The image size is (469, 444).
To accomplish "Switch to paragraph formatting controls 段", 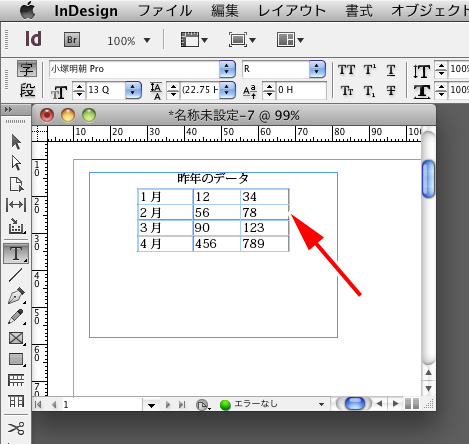I will click(x=27, y=90).
